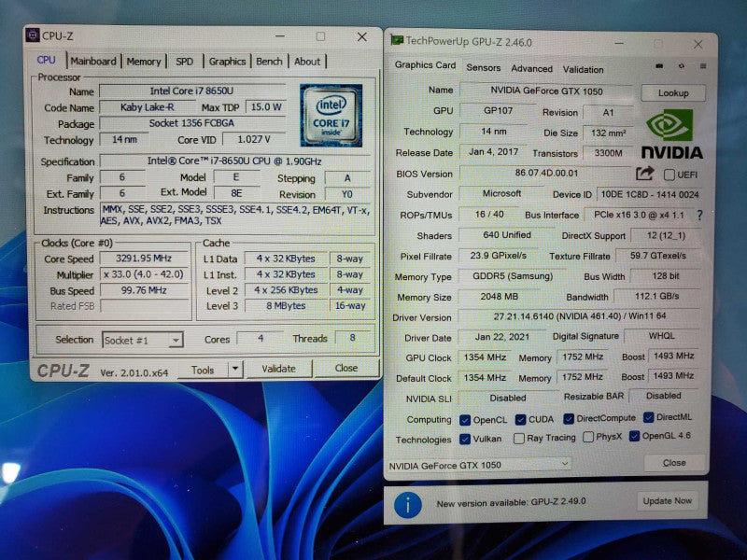747x560 pixels.
Task: Click the Tools button in CPU-Z
Action: coord(203,370)
